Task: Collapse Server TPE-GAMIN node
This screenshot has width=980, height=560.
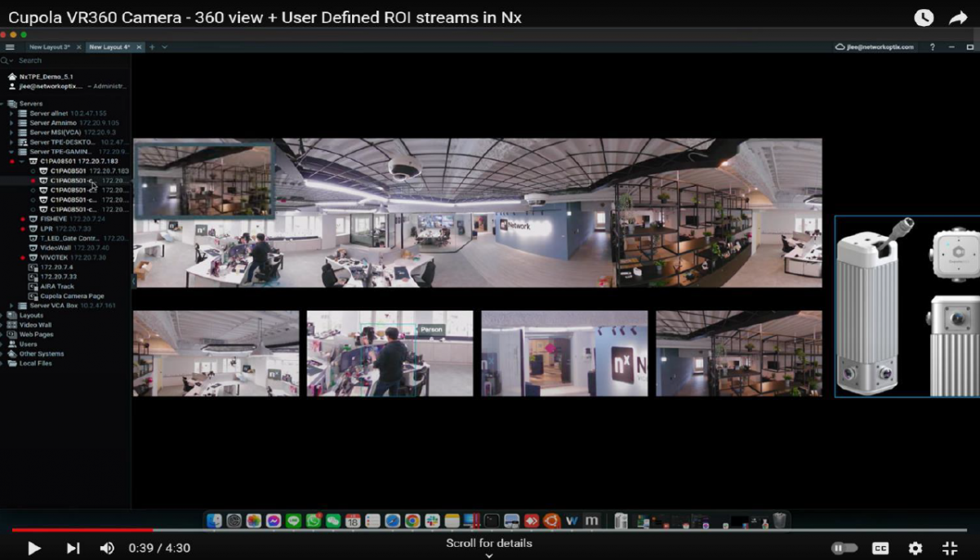Action: coord(11,152)
